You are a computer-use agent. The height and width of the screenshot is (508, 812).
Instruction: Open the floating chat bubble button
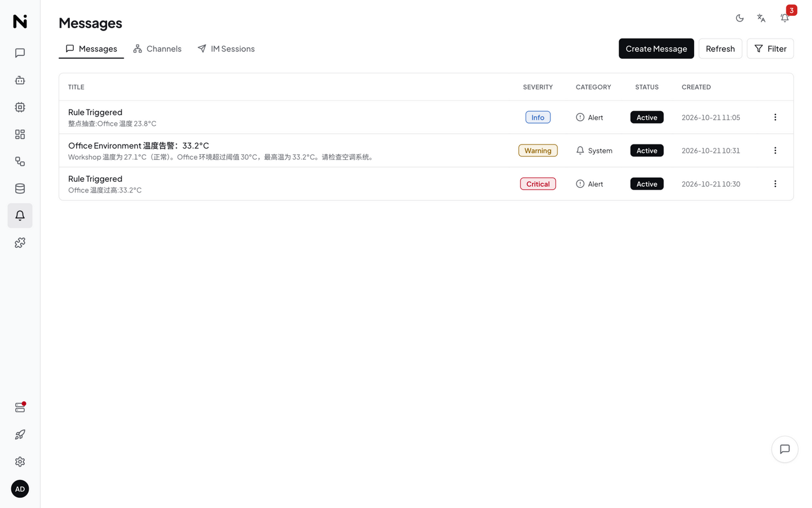pyautogui.click(x=785, y=449)
